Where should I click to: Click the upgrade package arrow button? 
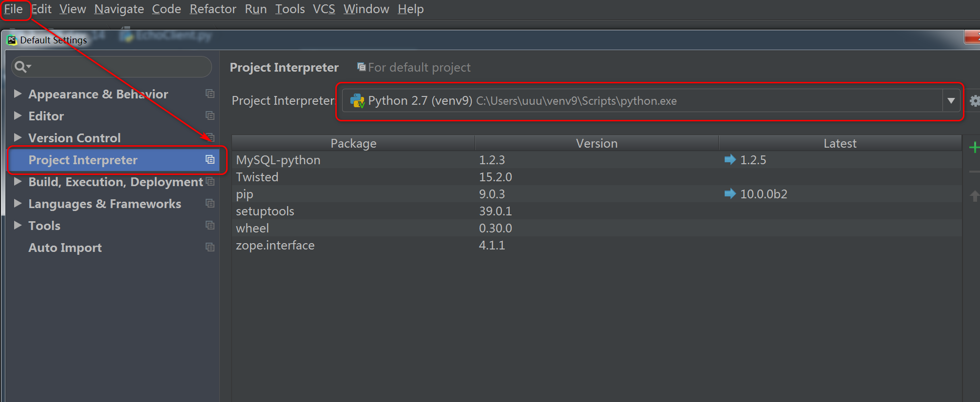coord(974,196)
